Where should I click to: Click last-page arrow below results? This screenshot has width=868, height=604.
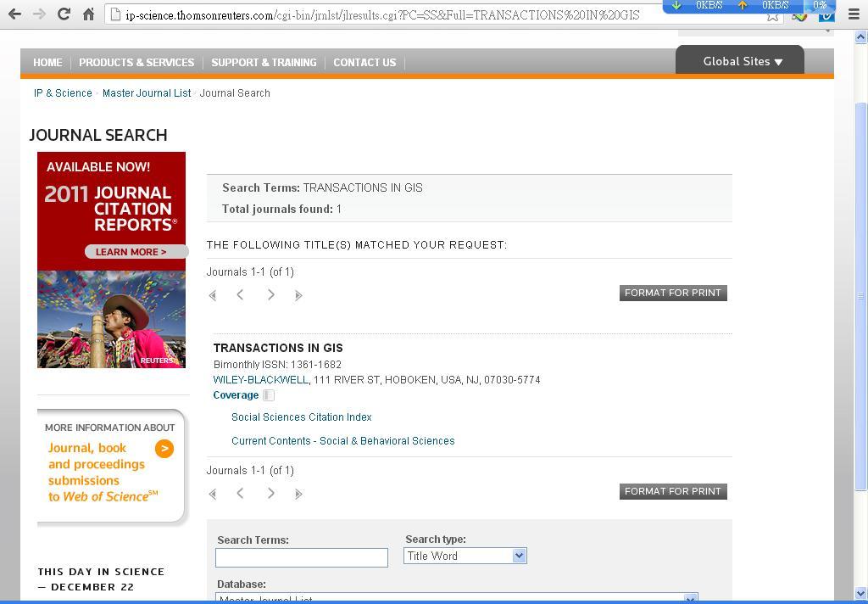(298, 494)
